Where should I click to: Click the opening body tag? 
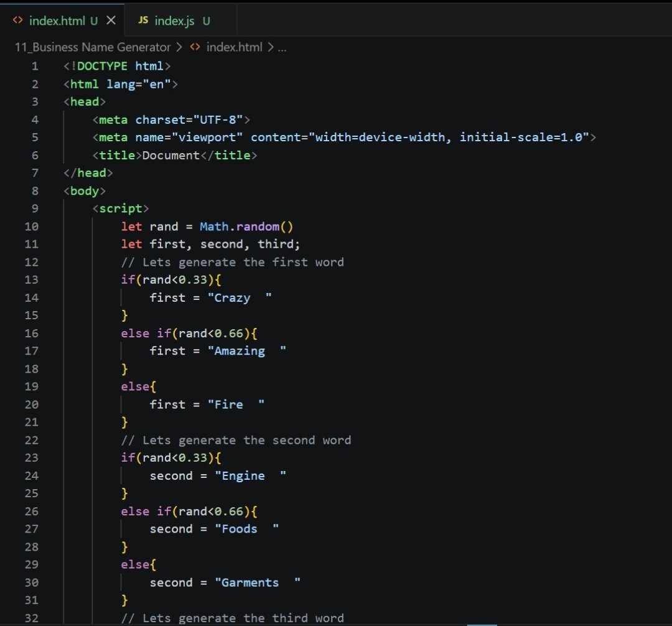85,190
